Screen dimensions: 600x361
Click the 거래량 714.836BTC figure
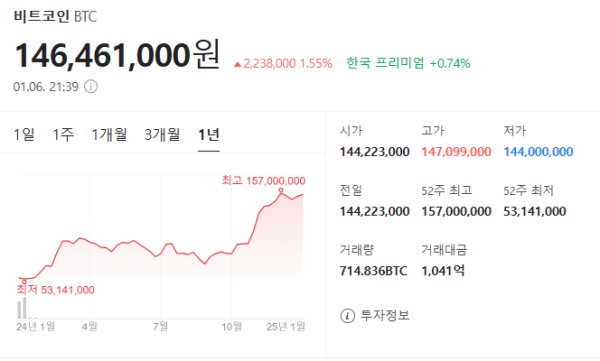[373, 271]
